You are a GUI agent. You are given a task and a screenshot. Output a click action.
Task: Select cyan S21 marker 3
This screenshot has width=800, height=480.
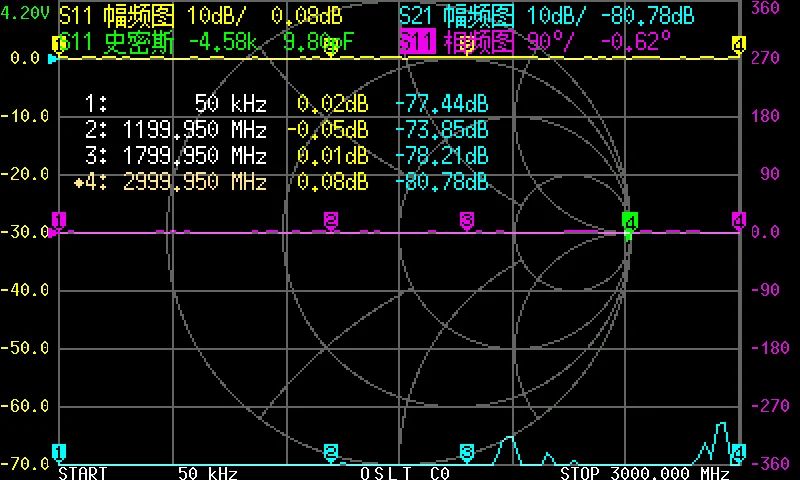click(x=467, y=452)
